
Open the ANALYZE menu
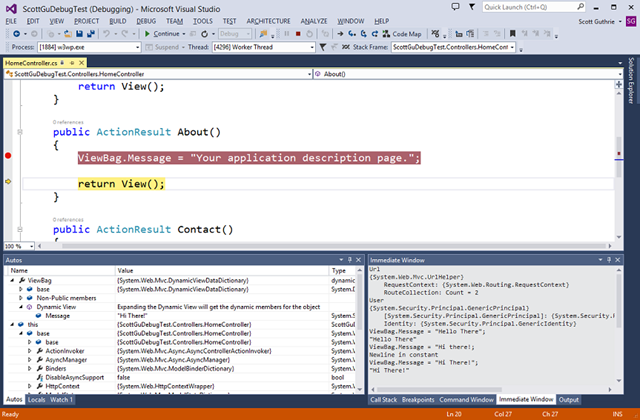pyautogui.click(x=314, y=21)
